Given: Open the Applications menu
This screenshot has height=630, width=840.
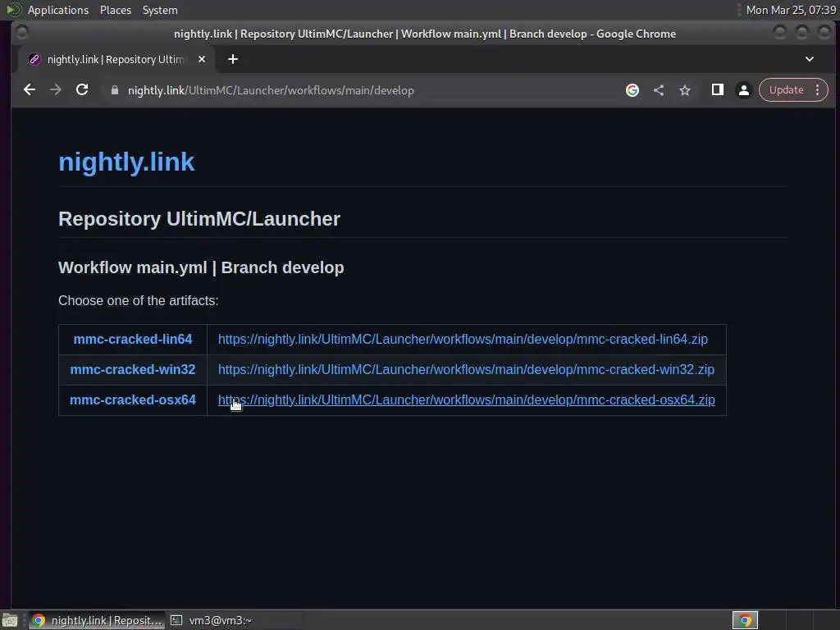Looking at the screenshot, I should pyautogui.click(x=58, y=10).
